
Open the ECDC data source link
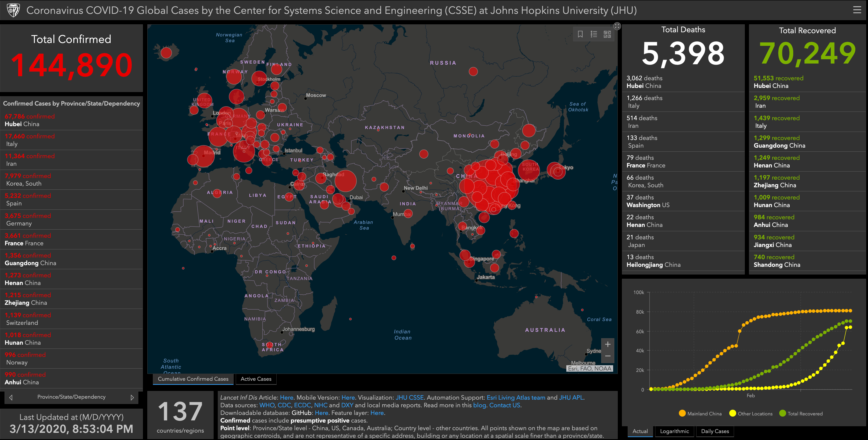tap(302, 405)
